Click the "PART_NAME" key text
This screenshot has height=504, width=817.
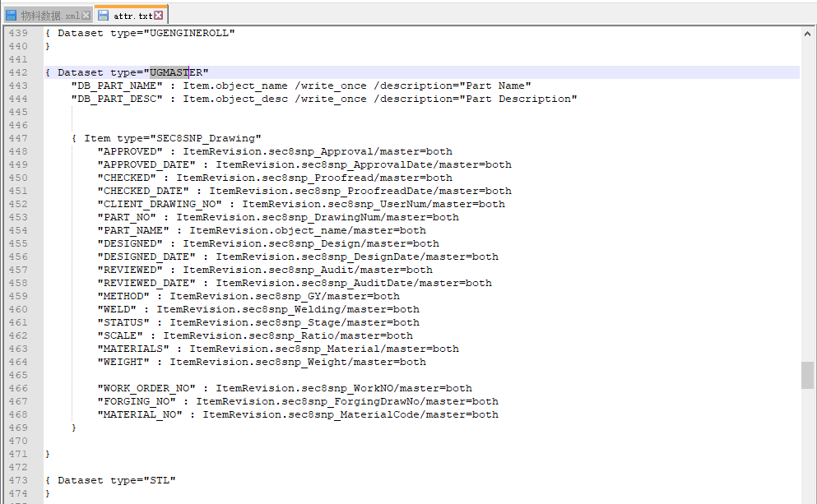click(133, 230)
